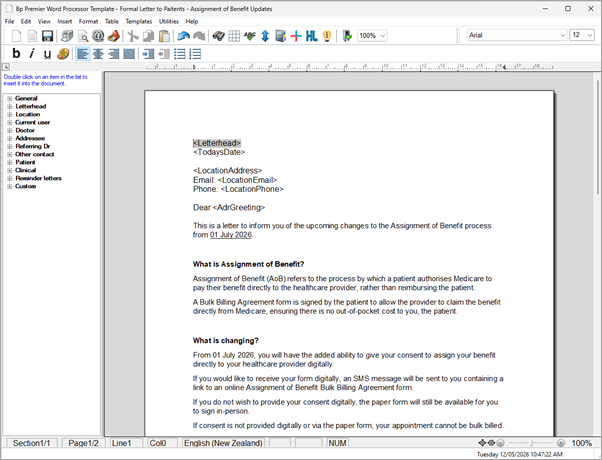The width and height of the screenshot is (602, 460).
Task: Expand the Current user tree node
Action: pyautogui.click(x=10, y=122)
